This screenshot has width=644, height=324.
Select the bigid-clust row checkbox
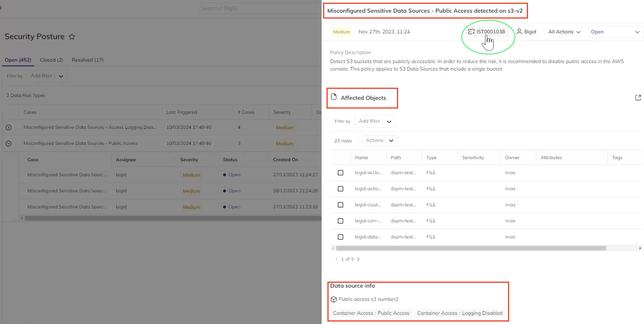pos(340,205)
